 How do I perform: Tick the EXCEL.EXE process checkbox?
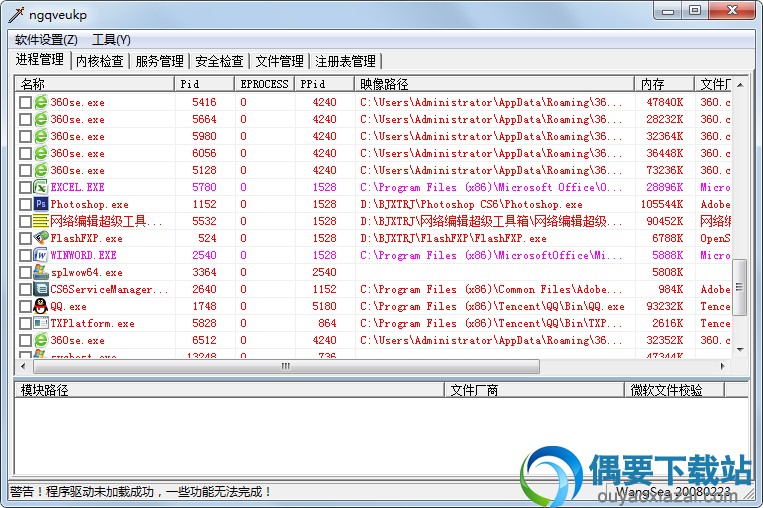25,187
